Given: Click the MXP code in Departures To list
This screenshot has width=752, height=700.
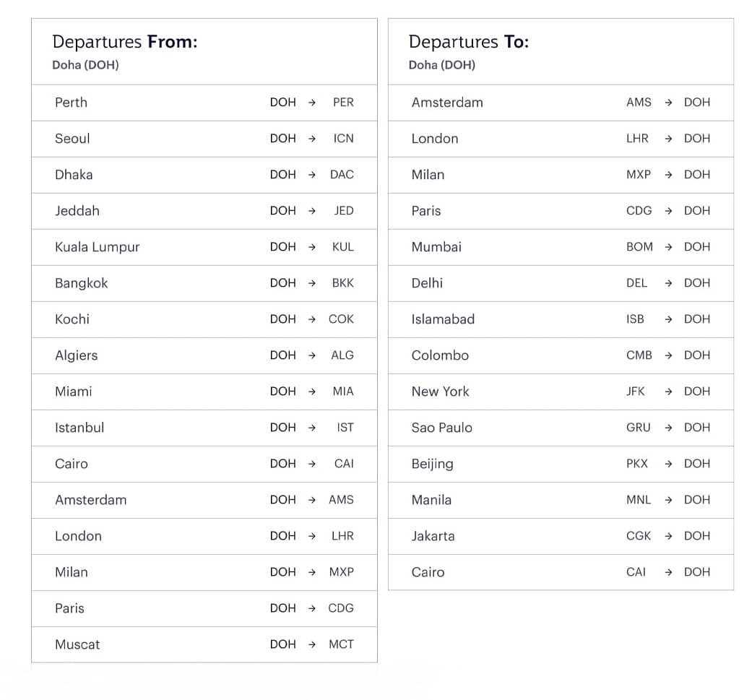Looking at the screenshot, I should (639, 175).
